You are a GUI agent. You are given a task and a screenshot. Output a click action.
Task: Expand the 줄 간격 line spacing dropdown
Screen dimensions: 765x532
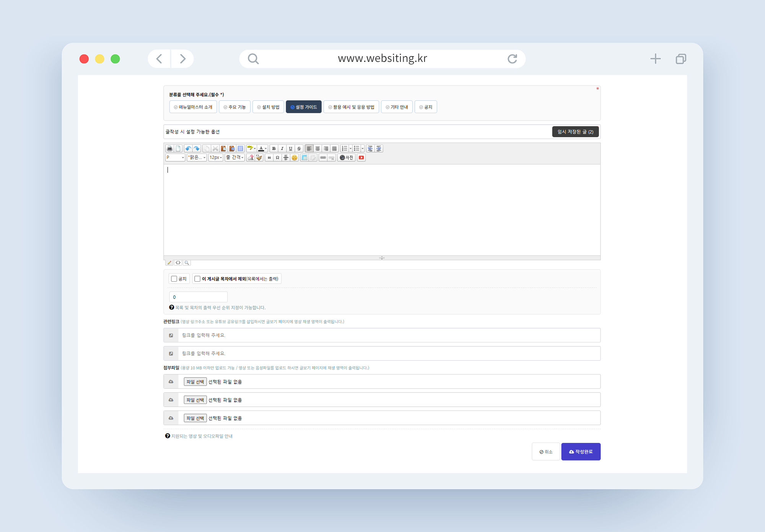(235, 158)
